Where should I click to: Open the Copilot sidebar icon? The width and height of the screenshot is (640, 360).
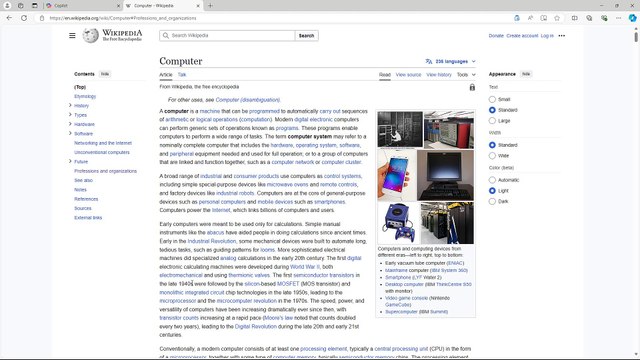pos(632,18)
